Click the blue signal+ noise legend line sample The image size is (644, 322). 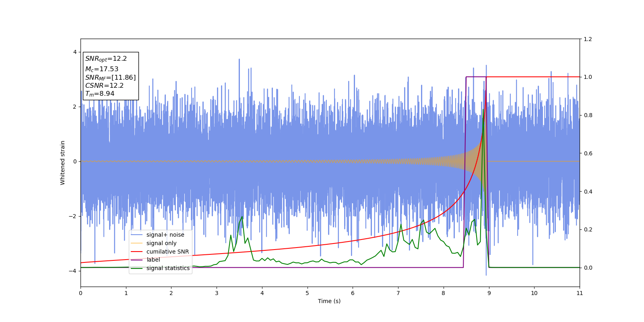(x=137, y=235)
